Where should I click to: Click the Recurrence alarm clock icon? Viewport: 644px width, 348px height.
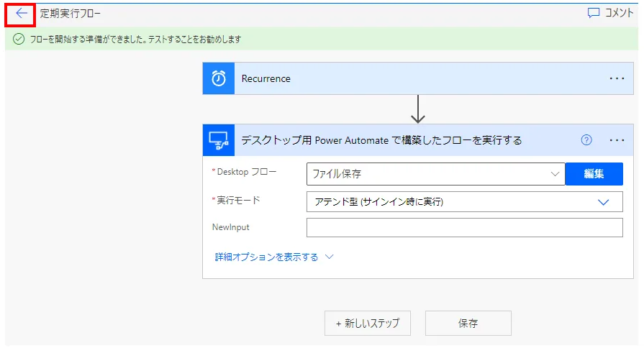[x=219, y=78]
